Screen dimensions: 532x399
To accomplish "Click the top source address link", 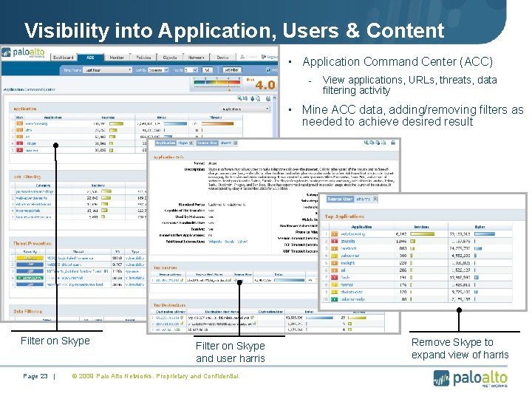I will click(168, 281).
